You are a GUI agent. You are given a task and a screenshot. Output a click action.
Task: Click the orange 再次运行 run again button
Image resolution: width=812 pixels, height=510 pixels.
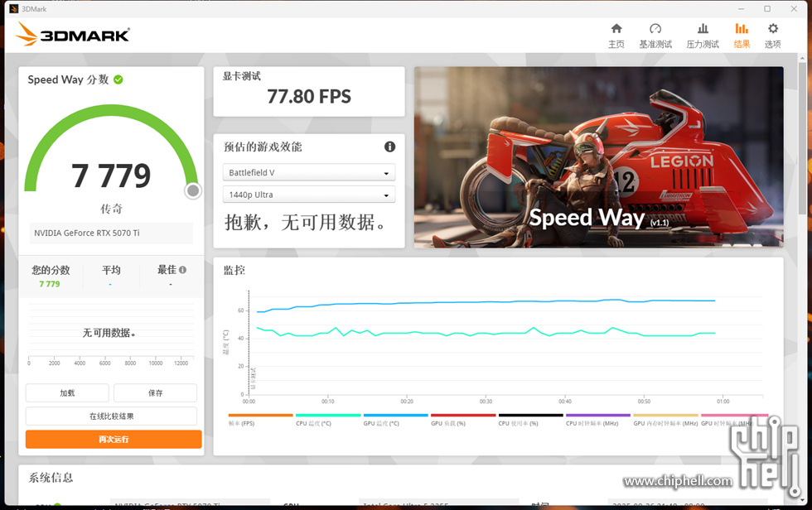(114, 439)
